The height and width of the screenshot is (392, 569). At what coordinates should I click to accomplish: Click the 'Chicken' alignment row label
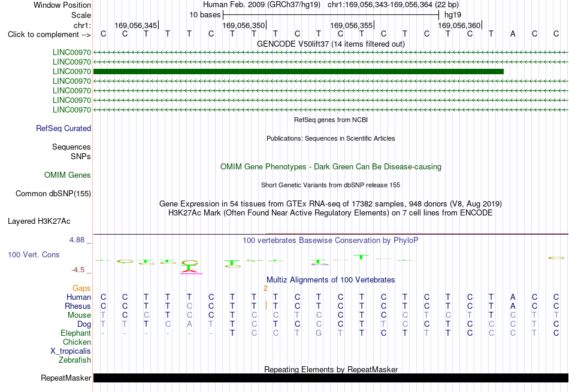coord(77,342)
